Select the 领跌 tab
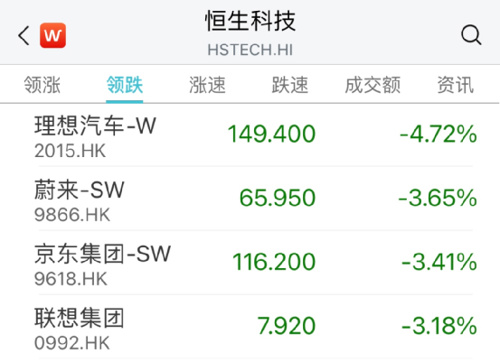The image size is (500, 362). coord(125,85)
